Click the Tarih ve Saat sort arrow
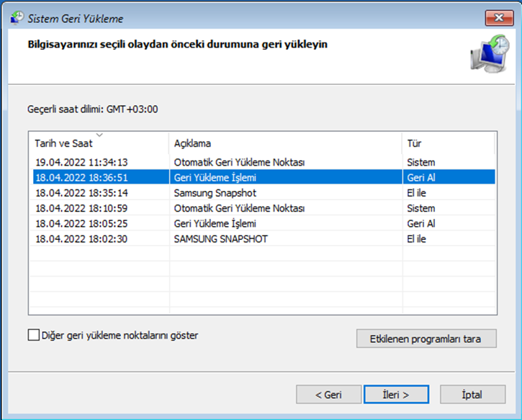The width and height of the screenshot is (522, 420). pyautogui.click(x=99, y=135)
